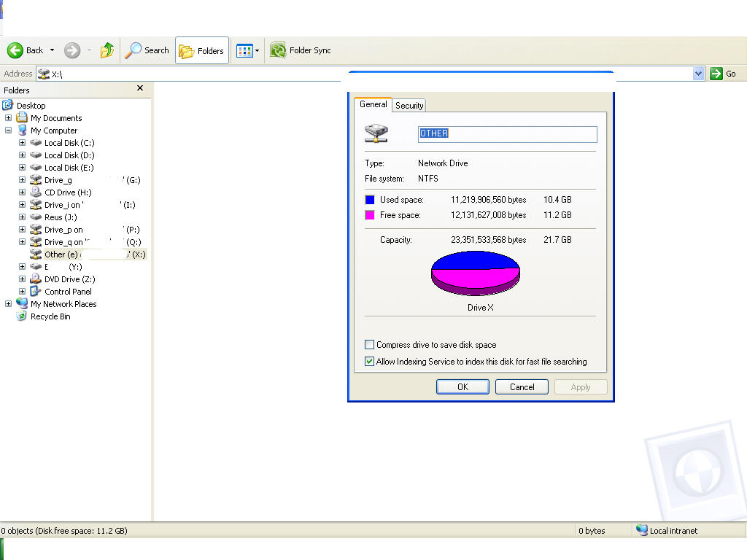Screen dimensions: 747x560
Task: Select the Drive_i (I:) network drive icon
Action: [36, 204]
